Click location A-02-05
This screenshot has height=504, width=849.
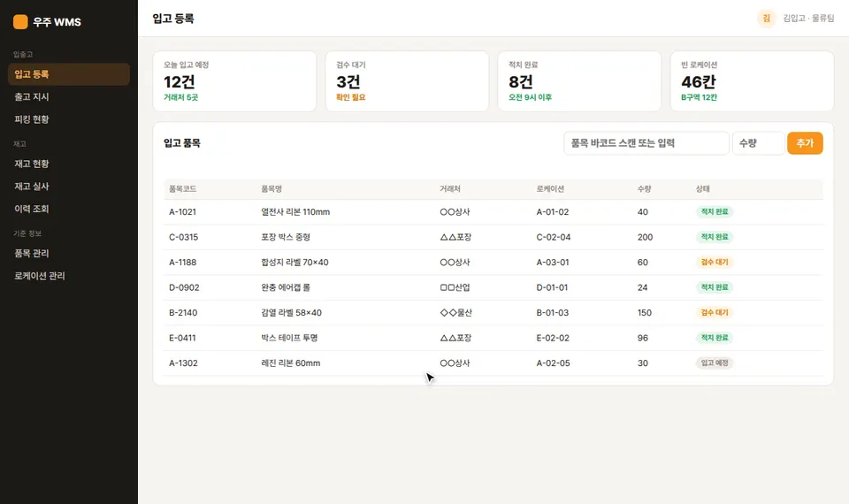click(553, 363)
